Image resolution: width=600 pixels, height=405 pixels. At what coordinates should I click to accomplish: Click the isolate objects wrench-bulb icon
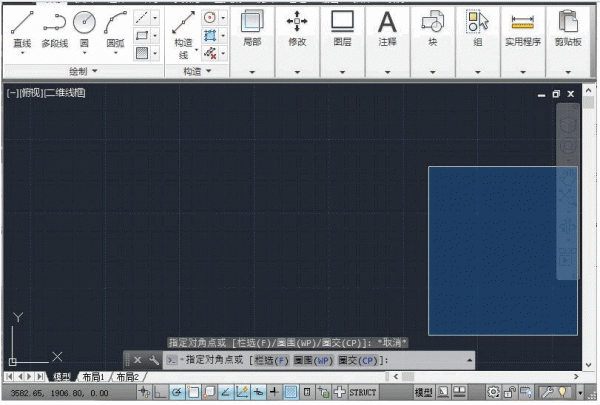pos(555,392)
